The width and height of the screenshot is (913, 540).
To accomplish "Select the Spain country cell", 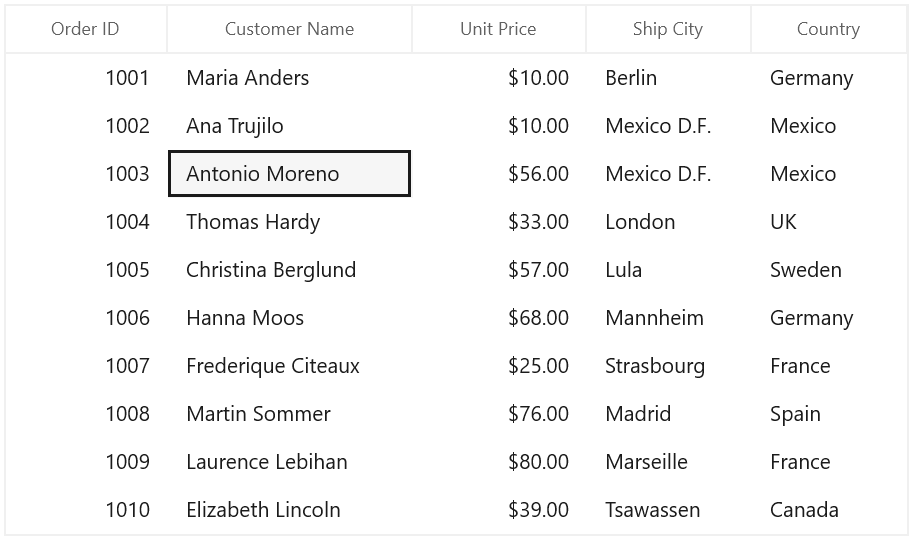I will click(829, 414).
